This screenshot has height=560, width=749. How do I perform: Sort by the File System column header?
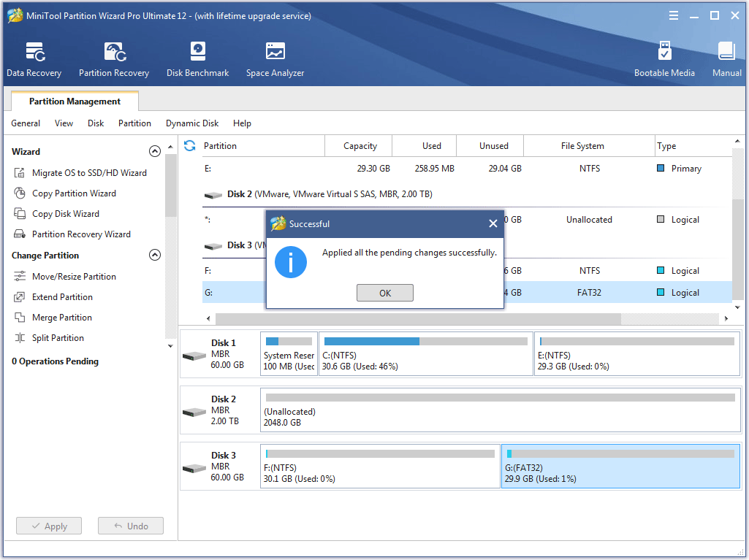pos(590,145)
